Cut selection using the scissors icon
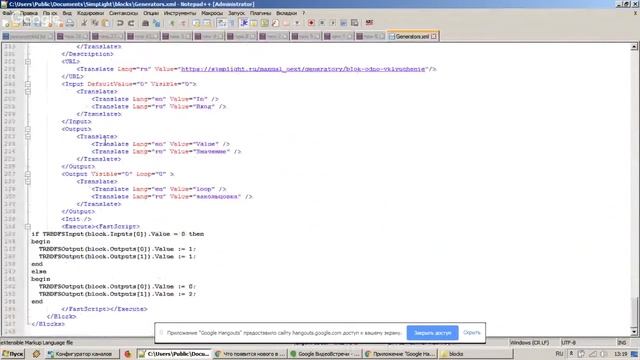This screenshot has width=640, height=360. (x=84, y=23)
